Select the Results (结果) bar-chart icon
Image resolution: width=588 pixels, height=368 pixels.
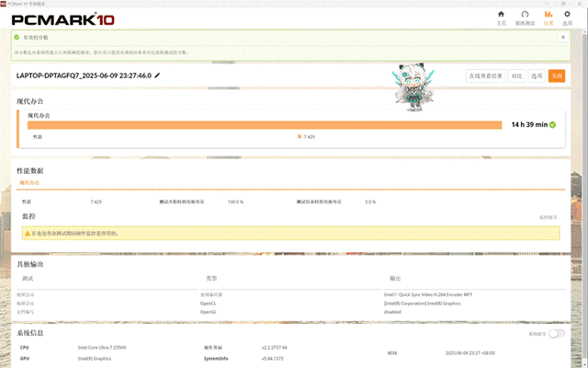pos(548,15)
